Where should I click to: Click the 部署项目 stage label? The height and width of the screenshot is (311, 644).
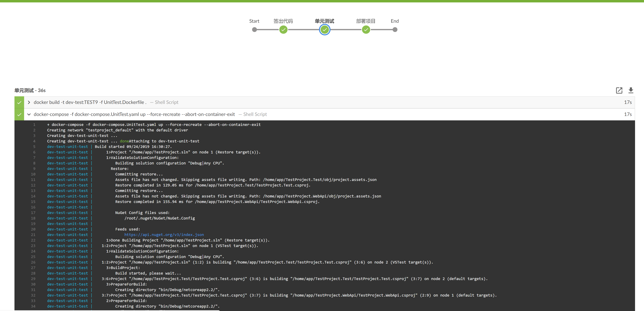[366, 21]
